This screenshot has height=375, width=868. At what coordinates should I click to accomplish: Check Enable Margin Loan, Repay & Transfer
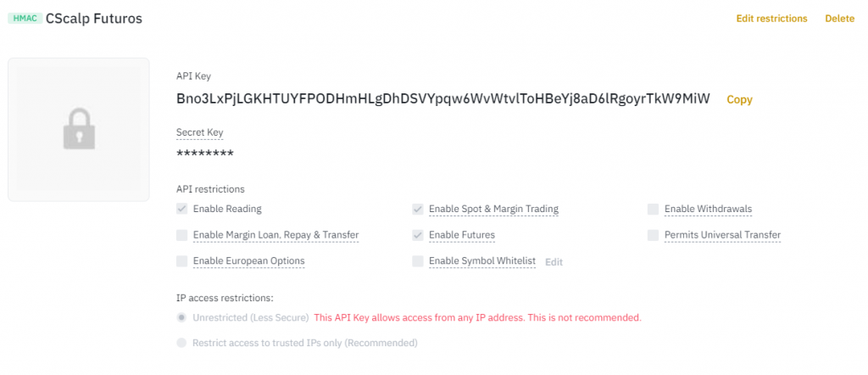(x=182, y=235)
